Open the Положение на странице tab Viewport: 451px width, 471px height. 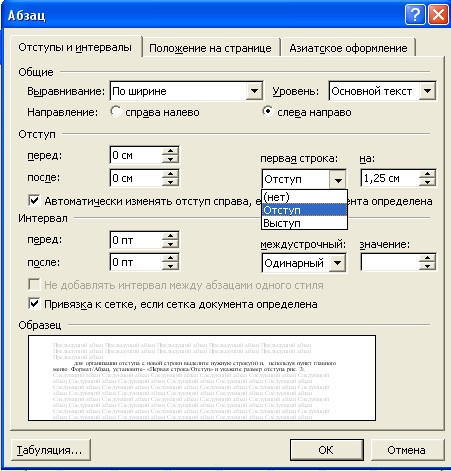(x=210, y=48)
